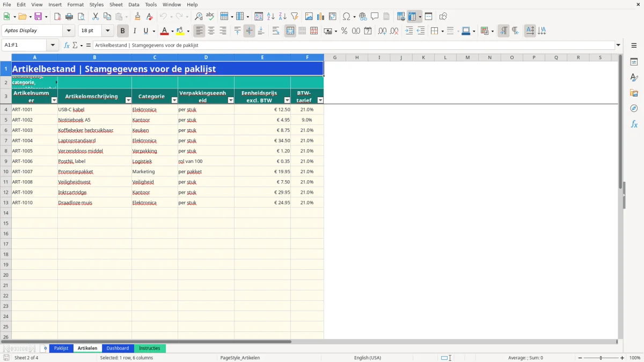
Task: Run the spelling check
Action: [x=210, y=17]
